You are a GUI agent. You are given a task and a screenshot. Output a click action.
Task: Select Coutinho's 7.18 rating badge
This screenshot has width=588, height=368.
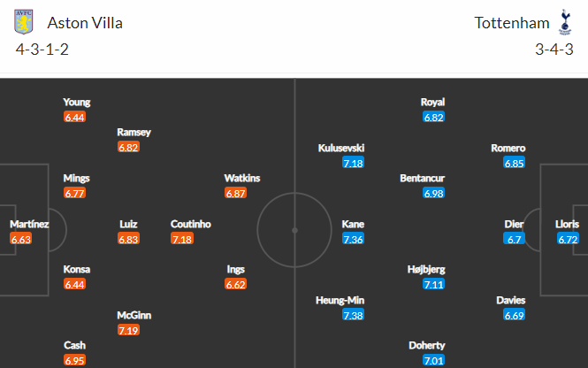pyautogui.click(x=182, y=239)
